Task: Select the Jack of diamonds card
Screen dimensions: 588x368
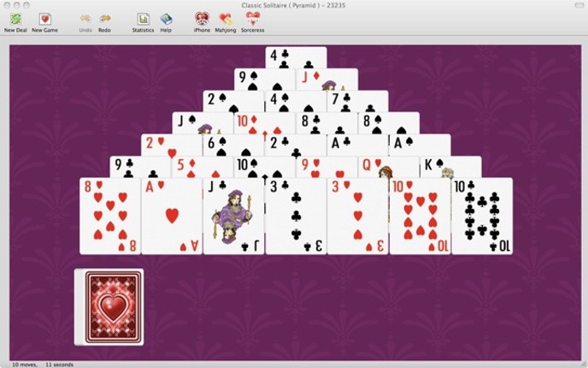Action: [327, 80]
